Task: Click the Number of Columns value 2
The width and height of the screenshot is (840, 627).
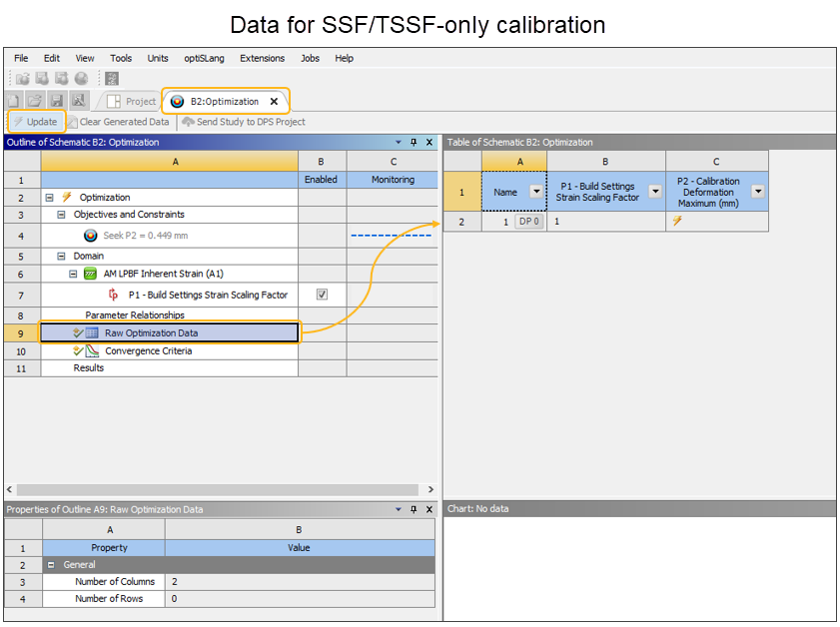Action: click(300, 581)
